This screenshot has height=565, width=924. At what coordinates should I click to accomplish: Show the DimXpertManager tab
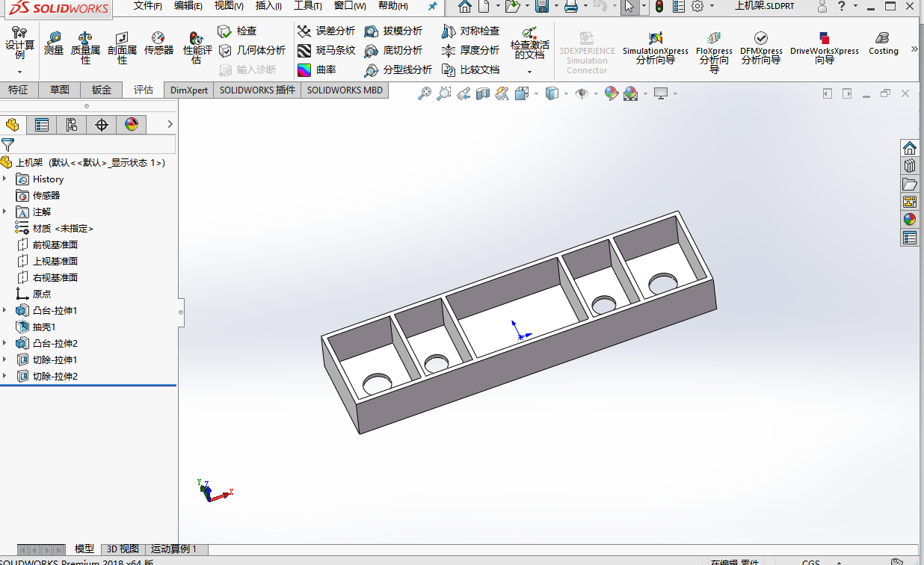(x=102, y=125)
